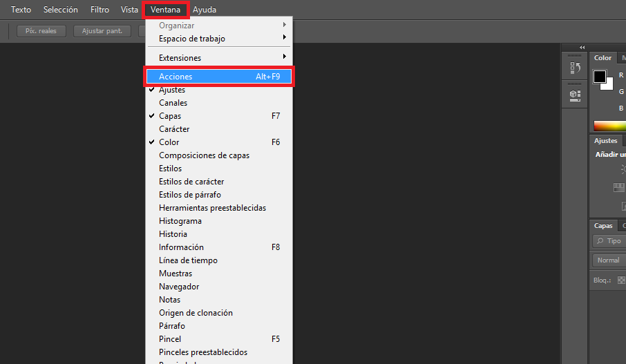This screenshot has height=364, width=626.
Task: Select Composiciones de capas menu entry
Action: click(x=219, y=155)
